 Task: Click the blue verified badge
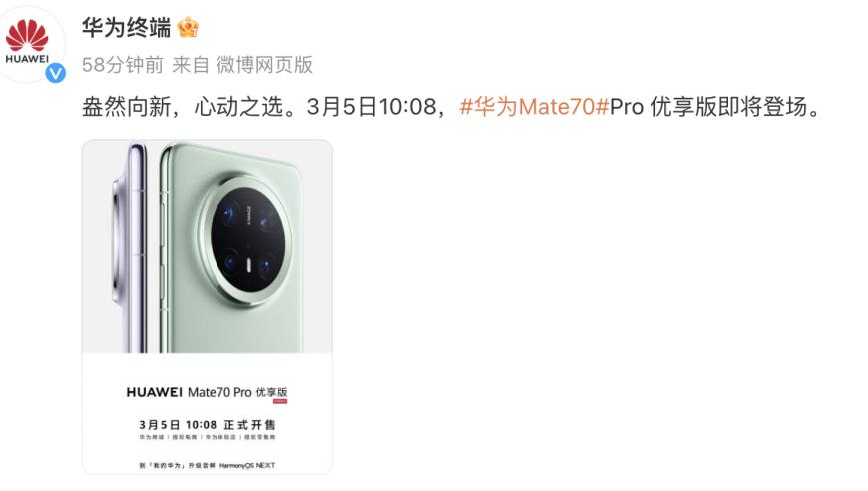point(55,73)
